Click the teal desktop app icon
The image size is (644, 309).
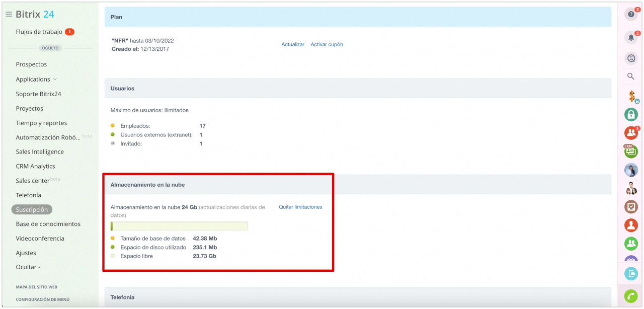631,274
